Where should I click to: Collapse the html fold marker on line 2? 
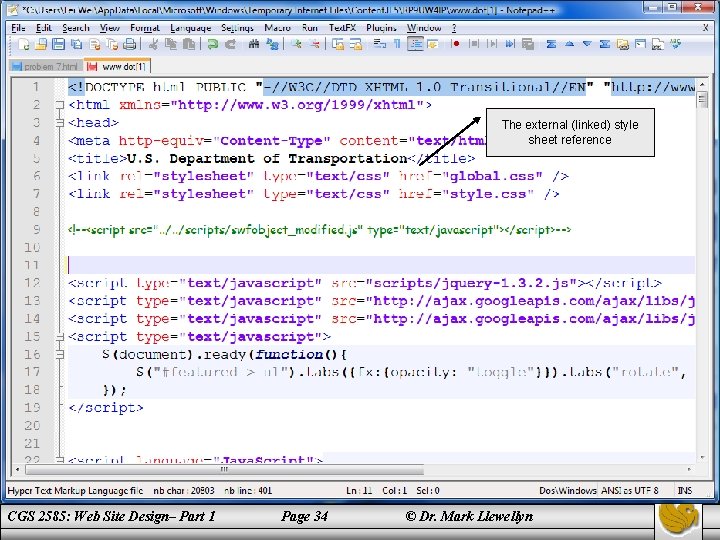click(60, 105)
